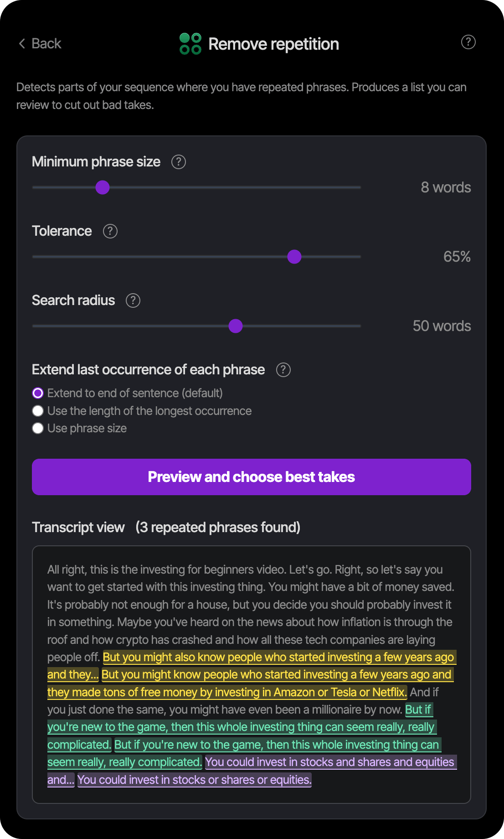504x839 pixels.
Task: Open the Tolerance help tooltip icon
Action: 110,231
